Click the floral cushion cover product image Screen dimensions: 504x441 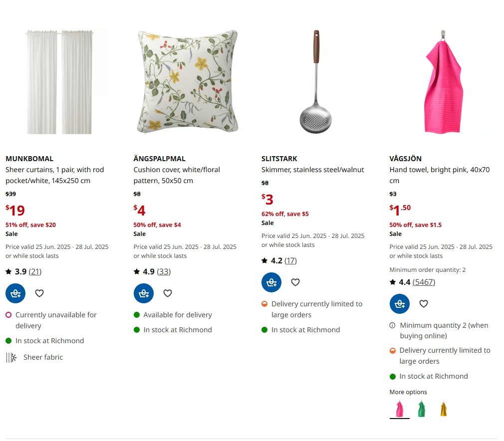[x=188, y=81]
